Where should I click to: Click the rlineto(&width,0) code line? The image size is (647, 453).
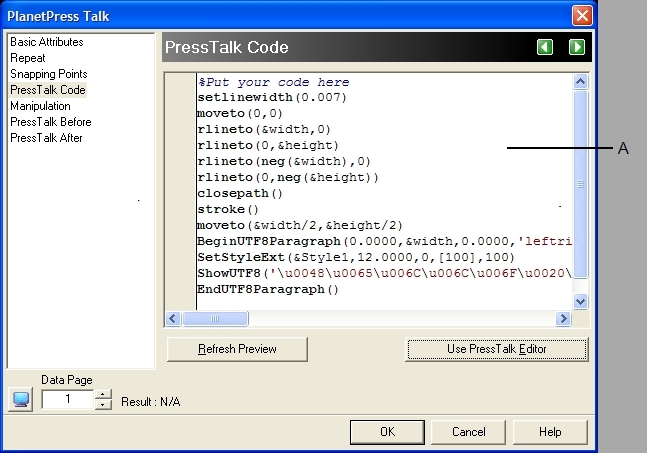[264, 130]
